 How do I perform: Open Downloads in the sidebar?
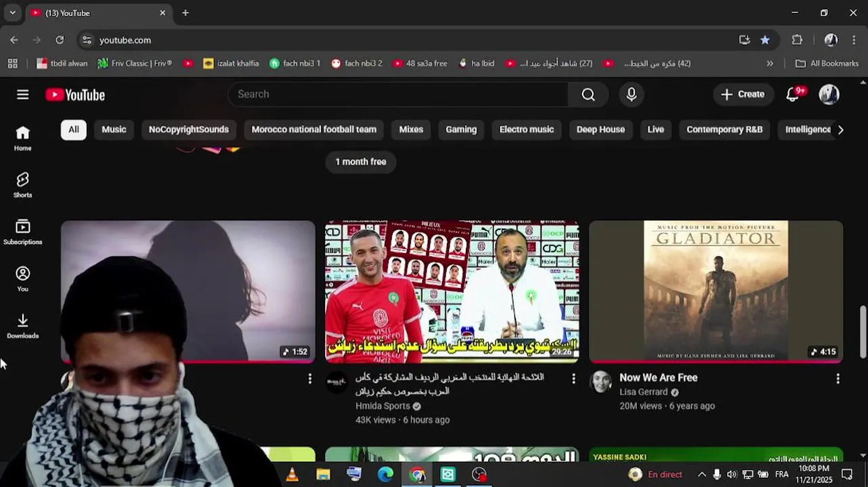click(23, 327)
